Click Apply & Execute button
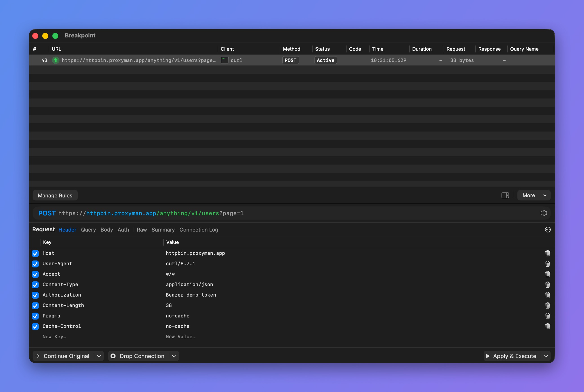The width and height of the screenshot is (584, 392). click(512, 356)
